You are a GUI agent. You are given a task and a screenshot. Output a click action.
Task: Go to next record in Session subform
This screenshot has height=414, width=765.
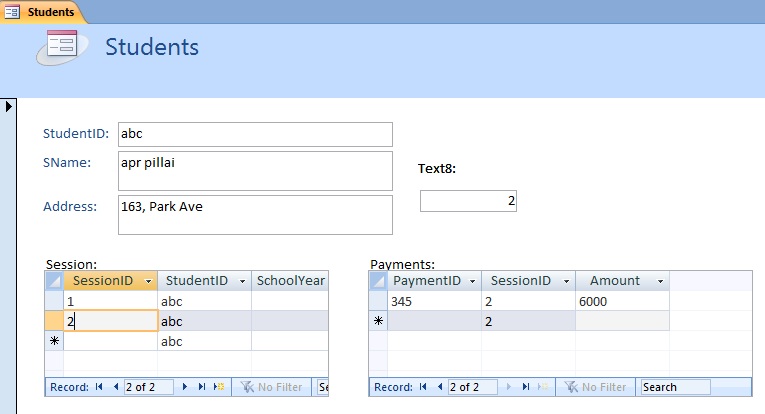tap(186, 387)
